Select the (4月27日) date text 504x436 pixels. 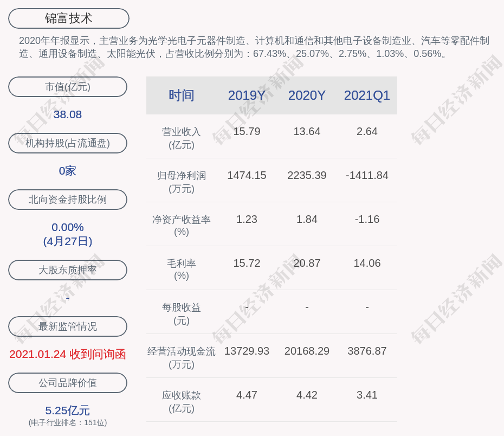(68, 241)
